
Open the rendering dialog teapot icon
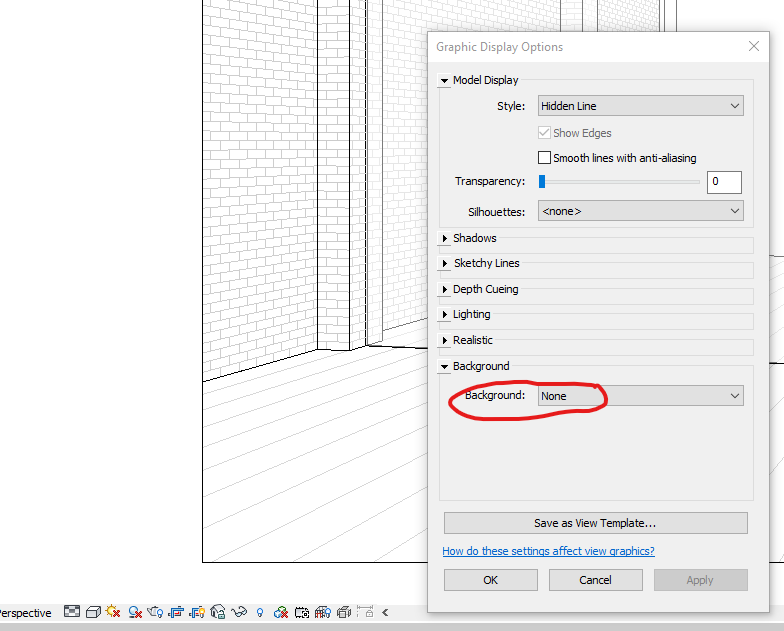155,612
